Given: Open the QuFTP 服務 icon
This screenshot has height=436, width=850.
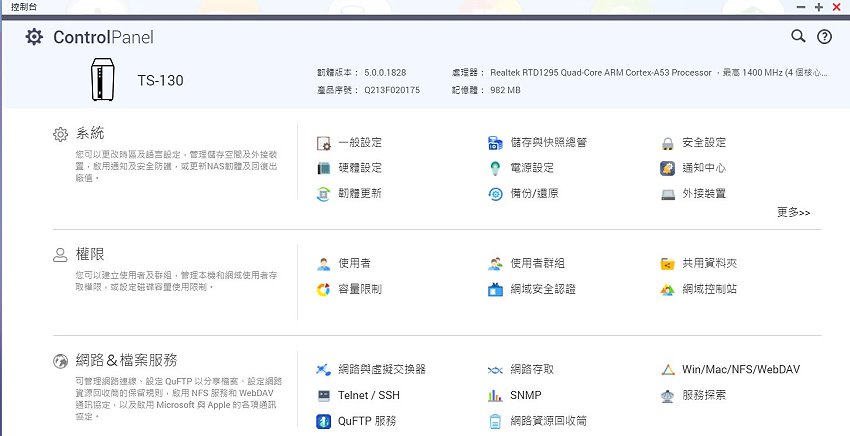Looking at the screenshot, I should coord(324,421).
